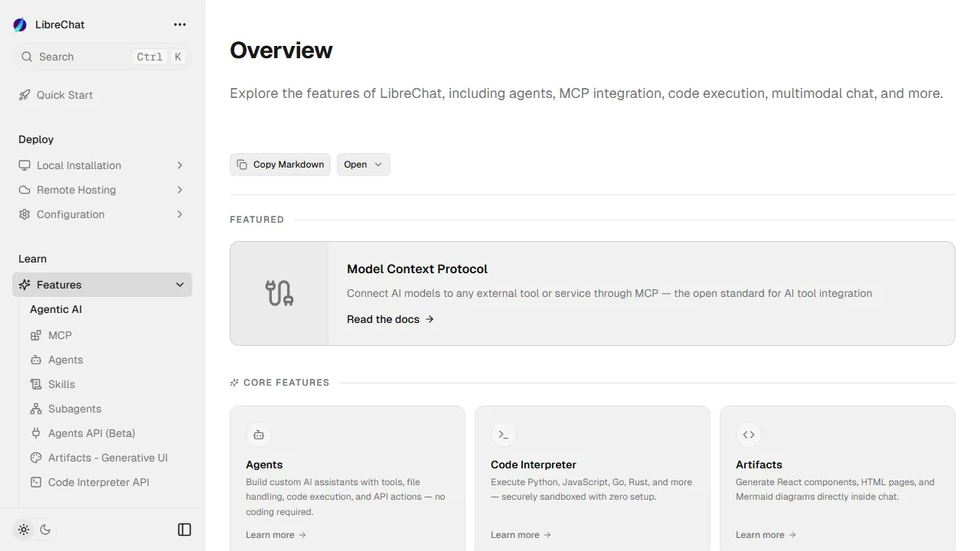980x551 pixels.
Task: Click the 'Agentic AI' sidebar heading
Action: [56, 309]
